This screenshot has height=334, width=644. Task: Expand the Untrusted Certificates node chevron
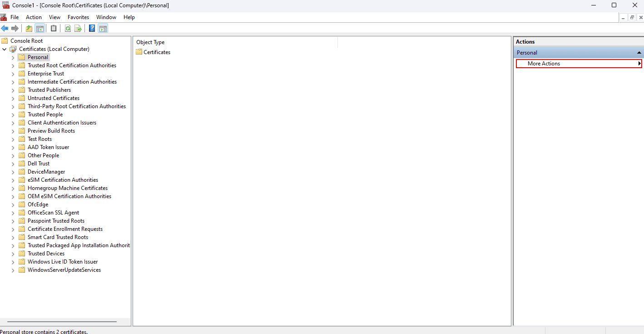[13, 99]
